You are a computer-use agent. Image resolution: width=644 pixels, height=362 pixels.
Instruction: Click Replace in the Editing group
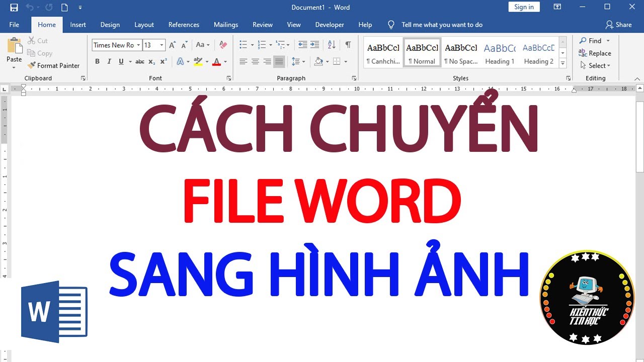(x=595, y=53)
